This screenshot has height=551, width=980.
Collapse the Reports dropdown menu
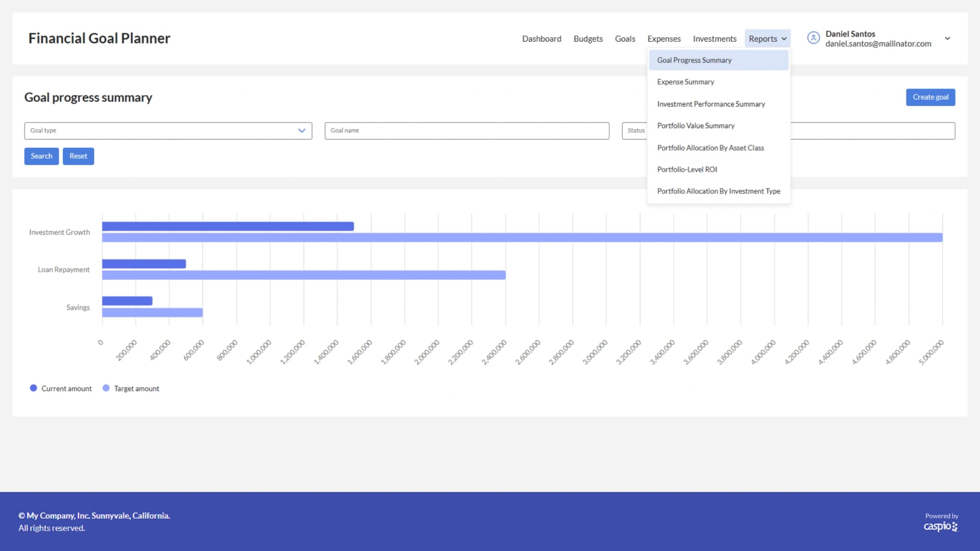[768, 38]
